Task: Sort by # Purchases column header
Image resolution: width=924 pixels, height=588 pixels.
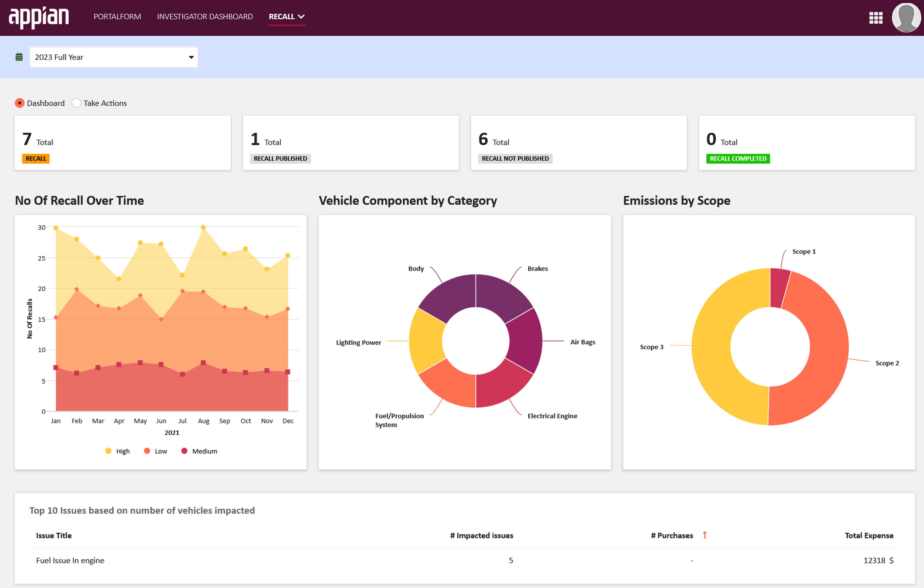Action: coord(672,536)
